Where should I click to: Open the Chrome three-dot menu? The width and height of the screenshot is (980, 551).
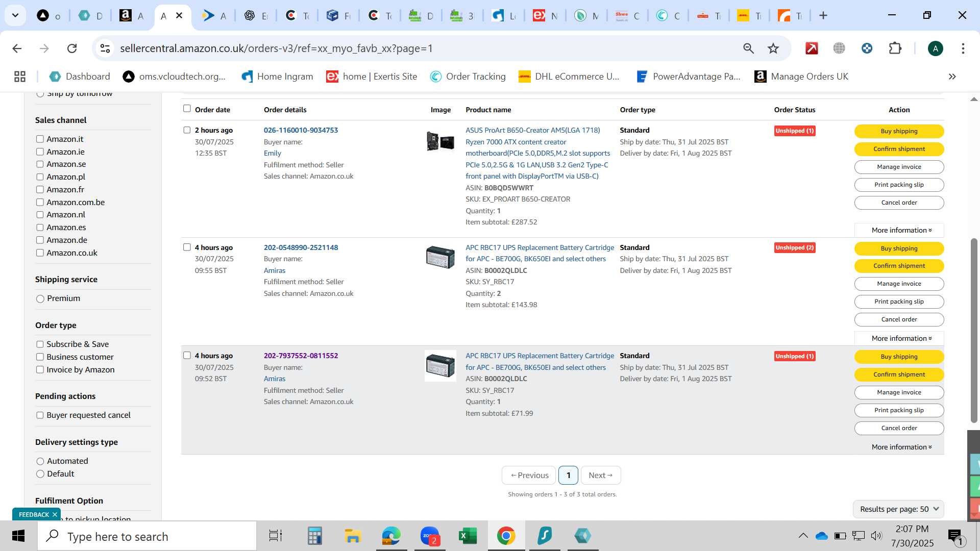(x=963, y=48)
